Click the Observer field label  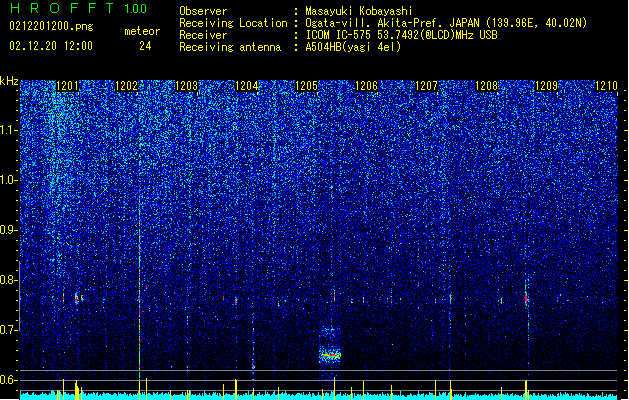pos(203,11)
